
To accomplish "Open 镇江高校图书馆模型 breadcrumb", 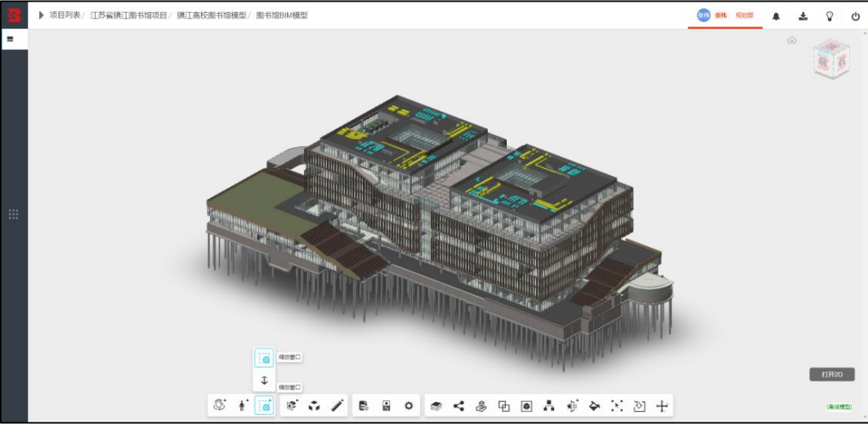I will 212,16.
